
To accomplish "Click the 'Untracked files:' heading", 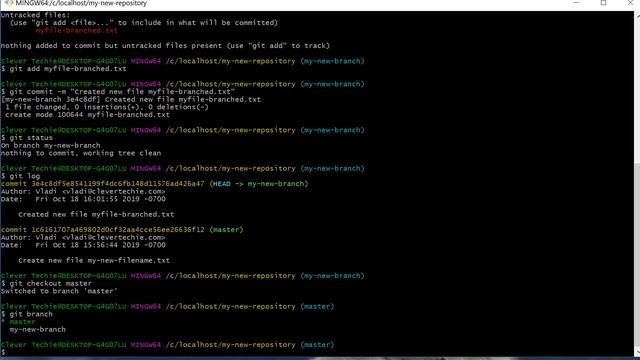I will (x=36, y=16).
